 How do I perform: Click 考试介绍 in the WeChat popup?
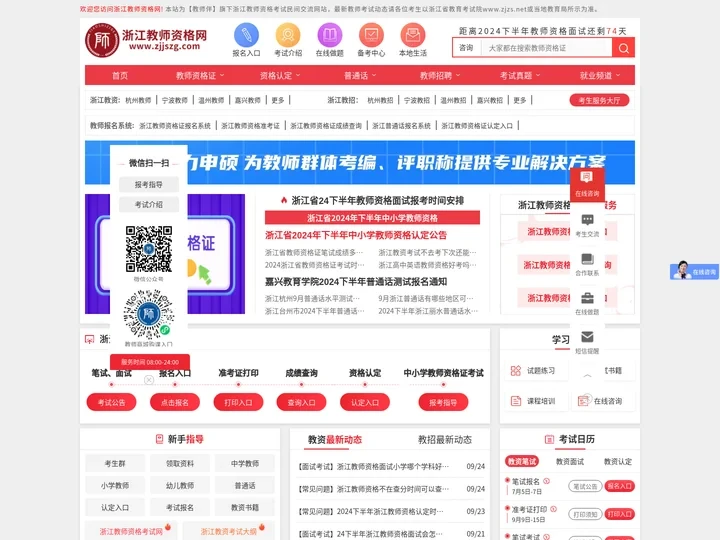point(149,204)
